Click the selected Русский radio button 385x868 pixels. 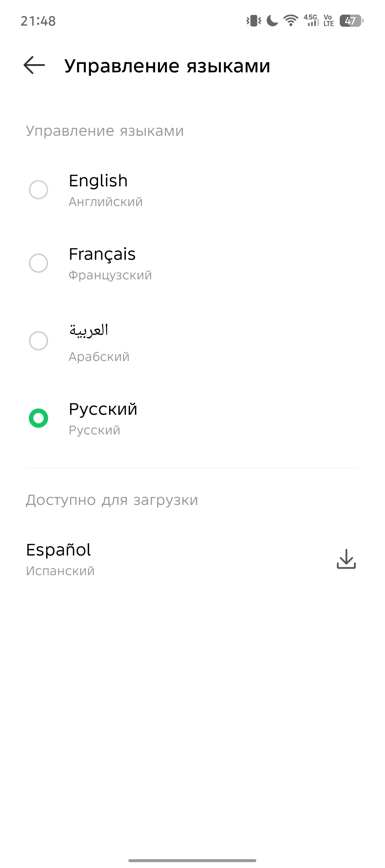tap(38, 418)
